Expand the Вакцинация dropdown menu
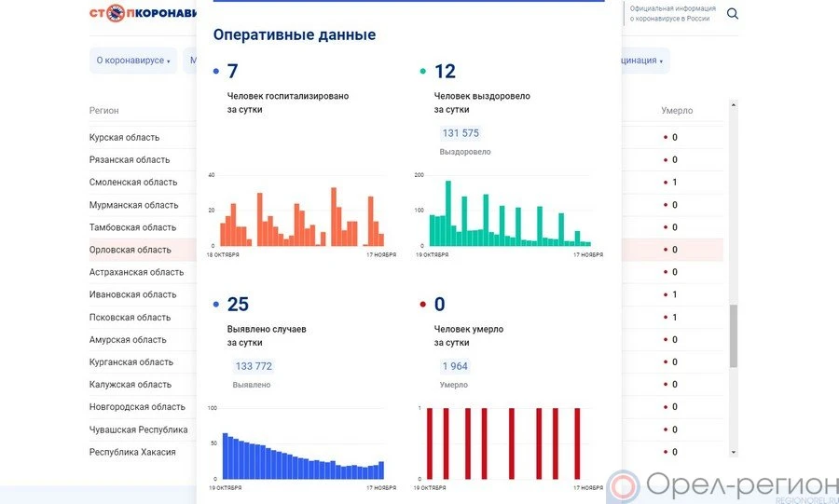Screen dimensions: 839x504 (x=641, y=61)
